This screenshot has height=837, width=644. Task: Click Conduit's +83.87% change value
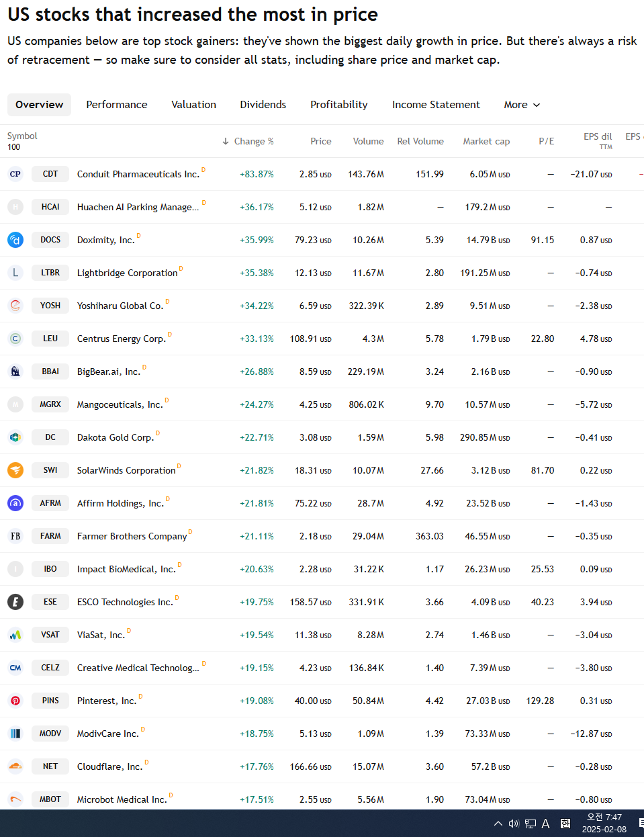[257, 174]
